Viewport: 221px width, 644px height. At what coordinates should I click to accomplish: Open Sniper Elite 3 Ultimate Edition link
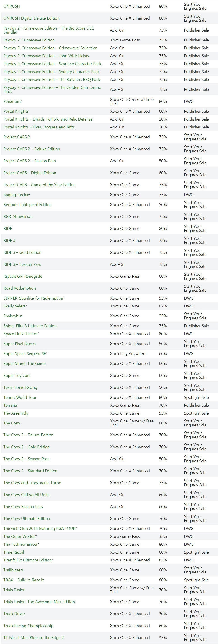(30, 326)
